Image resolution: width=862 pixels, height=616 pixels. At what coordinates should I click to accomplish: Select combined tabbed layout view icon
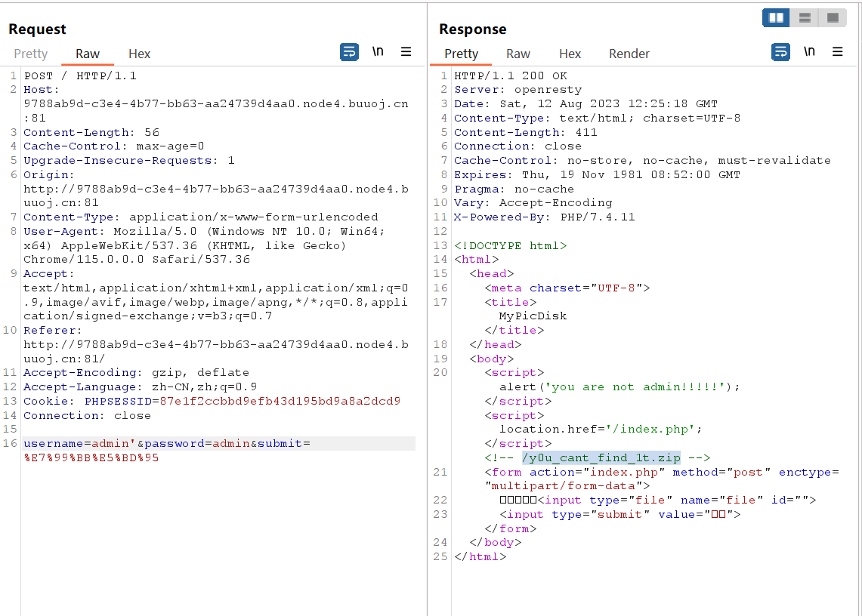[833, 18]
